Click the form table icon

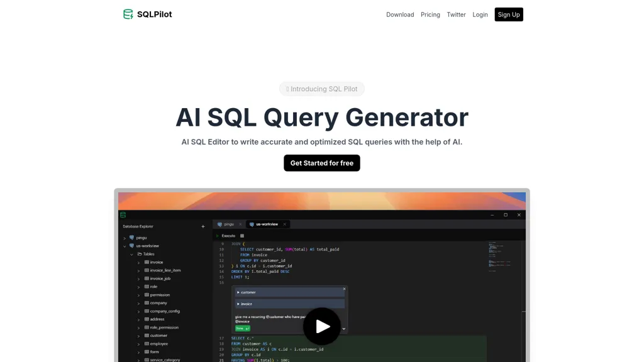[x=147, y=352]
